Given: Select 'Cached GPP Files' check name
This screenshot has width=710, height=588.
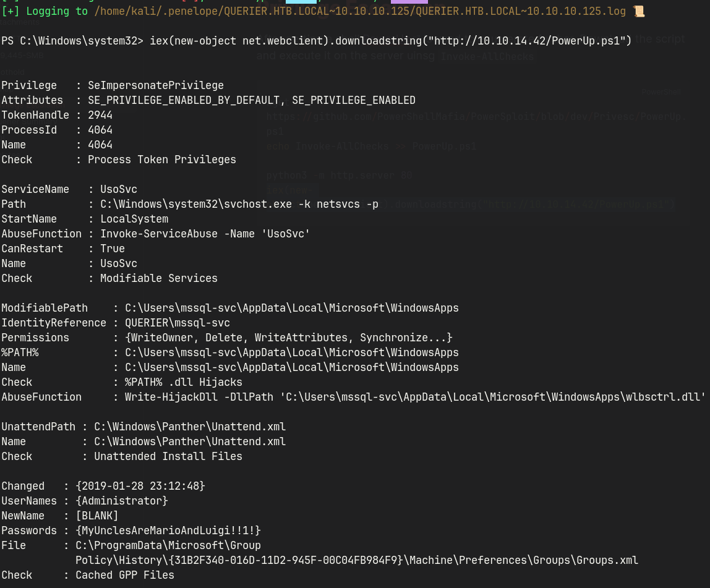Looking at the screenshot, I should coord(125,576).
